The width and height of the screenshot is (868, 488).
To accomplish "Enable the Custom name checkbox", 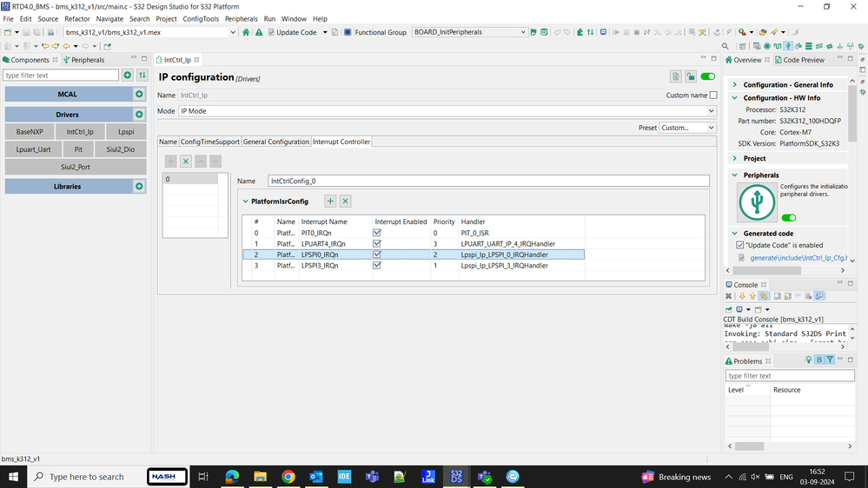I will (x=713, y=96).
